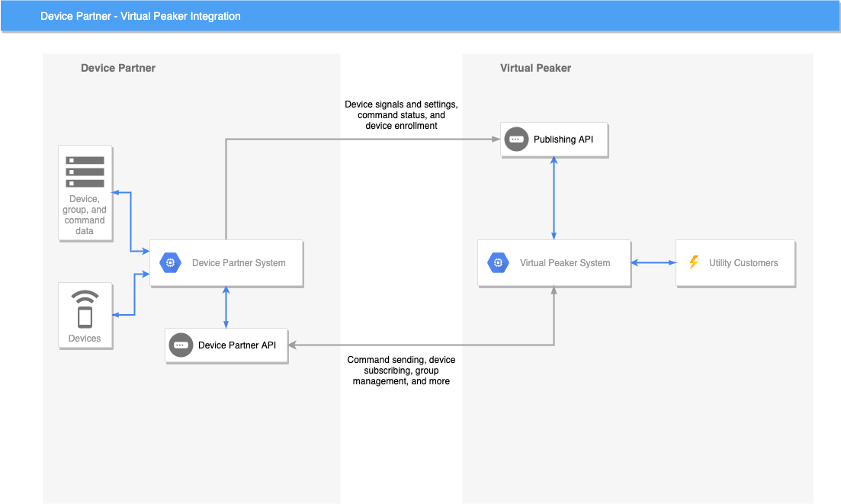Image resolution: width=841 pixels, height=504 pixels.
Task: Select the Publishing API box label
Action: tap(563, 140)
